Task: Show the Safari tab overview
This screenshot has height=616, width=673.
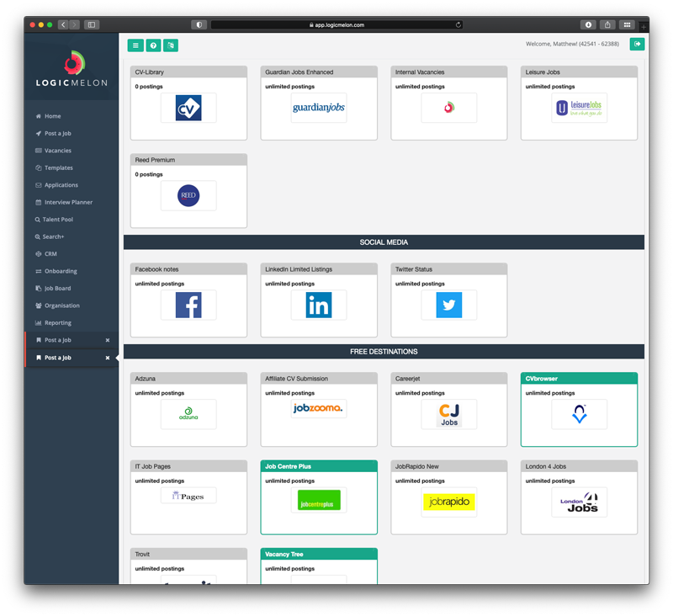Action: tap(627, 25)
